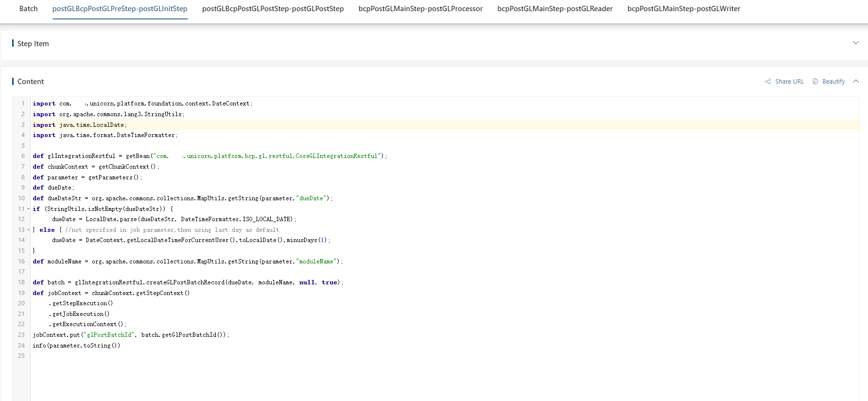Screen dimensions: 868x401
Task: Go to the bcpPostGLMainStep-postGLWriter tab
Action: point(684,9)
